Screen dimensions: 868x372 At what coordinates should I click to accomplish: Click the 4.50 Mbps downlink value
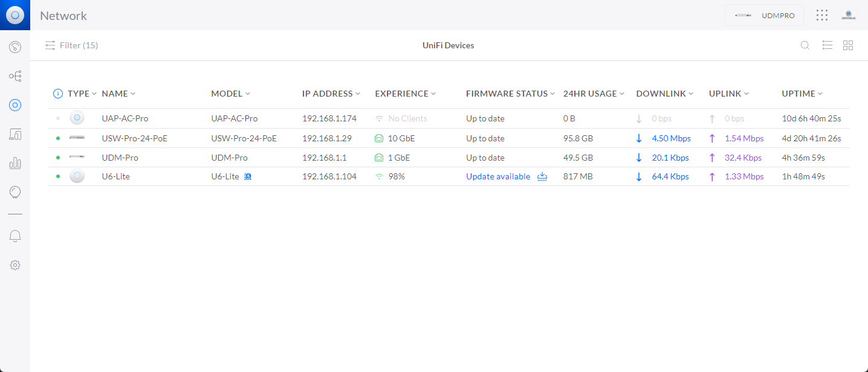click(672, 138)
